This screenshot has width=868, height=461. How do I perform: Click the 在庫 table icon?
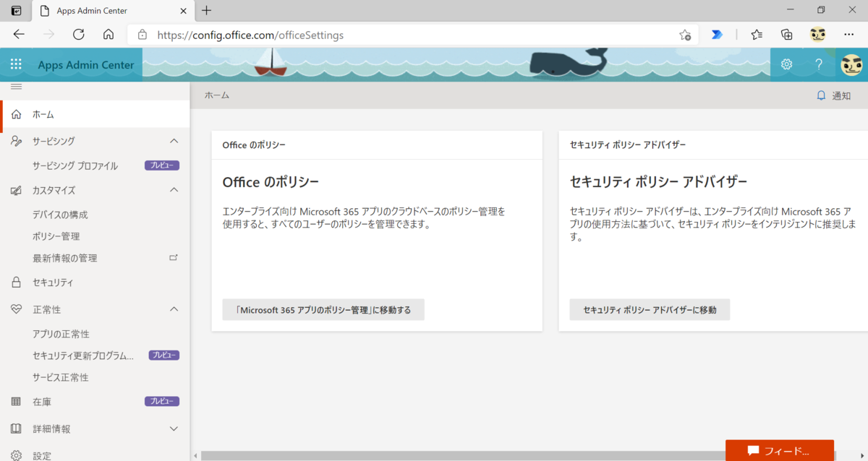pos(16,402)
